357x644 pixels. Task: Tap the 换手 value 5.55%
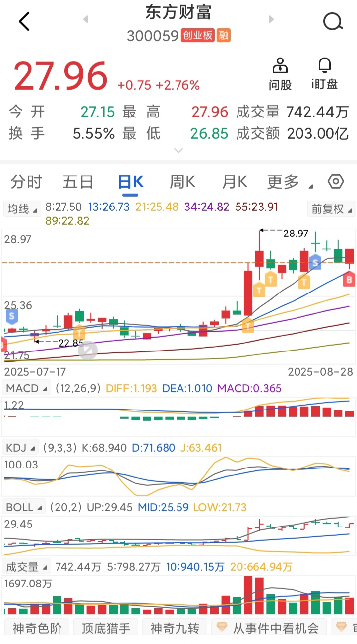[94, 134]
